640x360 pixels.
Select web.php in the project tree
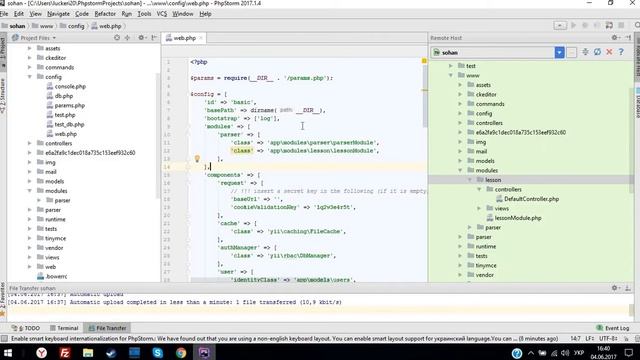62,134
